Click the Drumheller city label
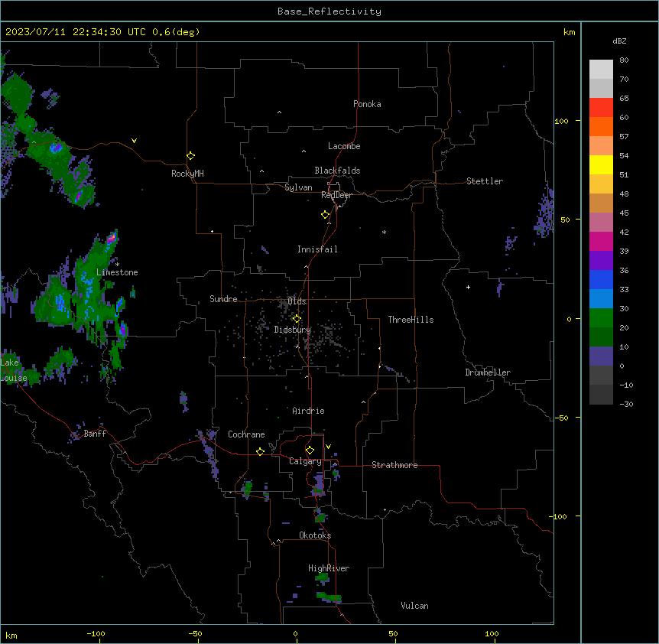This screenshot has height=644, width=659. coord(488,372)
